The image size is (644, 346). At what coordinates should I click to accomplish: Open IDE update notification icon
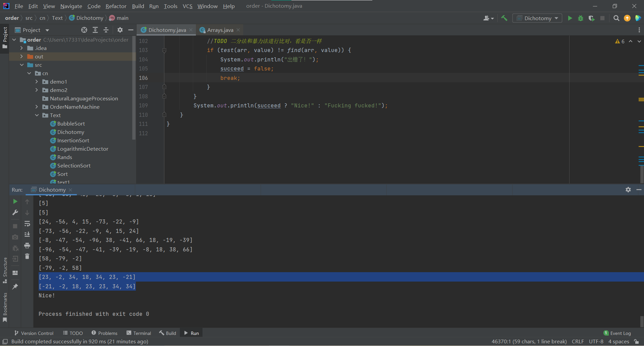[627, 18]
